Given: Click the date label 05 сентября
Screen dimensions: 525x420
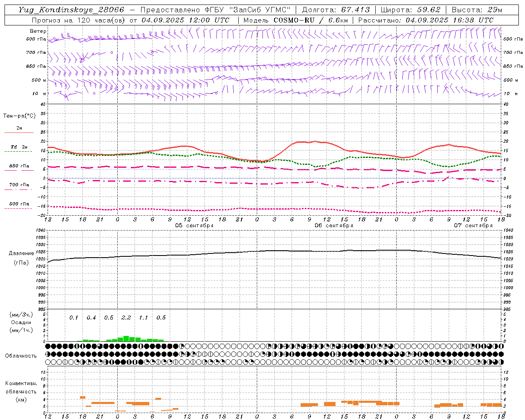Looking at the screenshot, I should point(194,226).
